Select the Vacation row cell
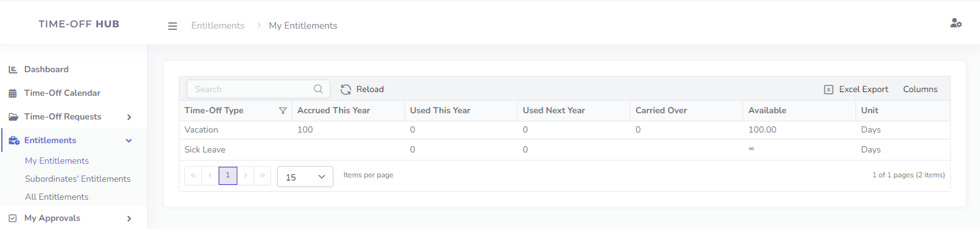Screen dimensions: 980x229 [x=235, y=130]
